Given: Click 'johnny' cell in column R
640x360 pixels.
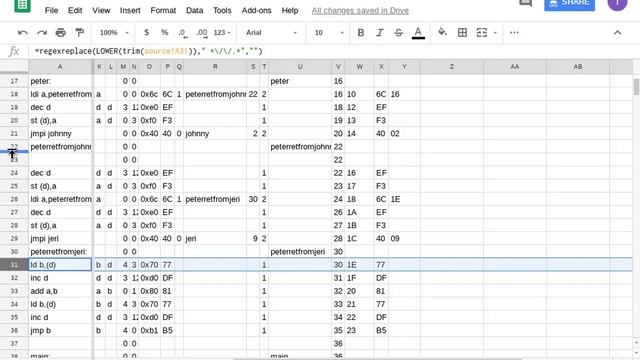Looking at the screenshot, I should [215, 133].
